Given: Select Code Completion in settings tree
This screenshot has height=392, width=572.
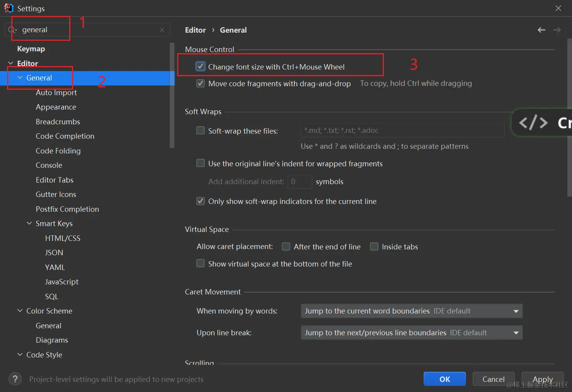Looking at the screenshot, I should coord(65,136).
